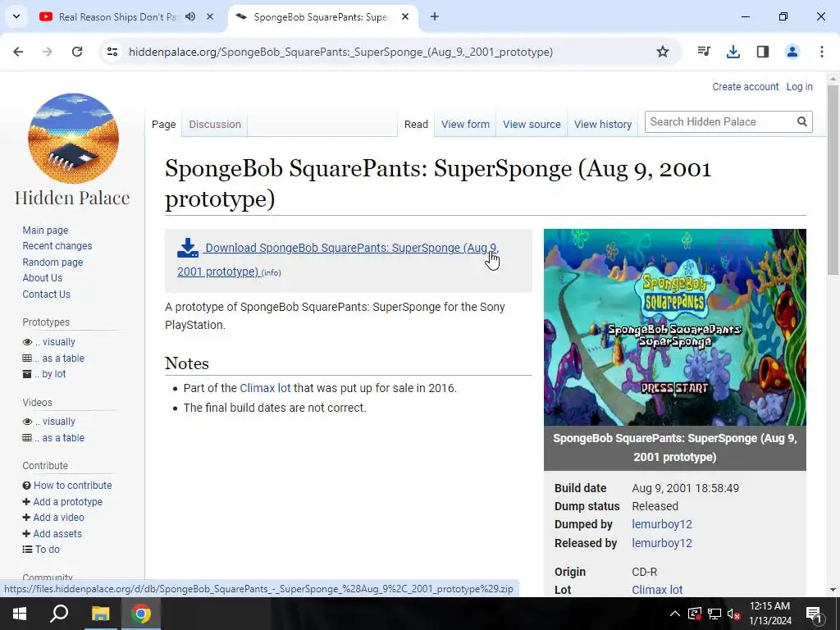Click Add a prototype
Screen dimensions: 840x630
click(67, 501)
